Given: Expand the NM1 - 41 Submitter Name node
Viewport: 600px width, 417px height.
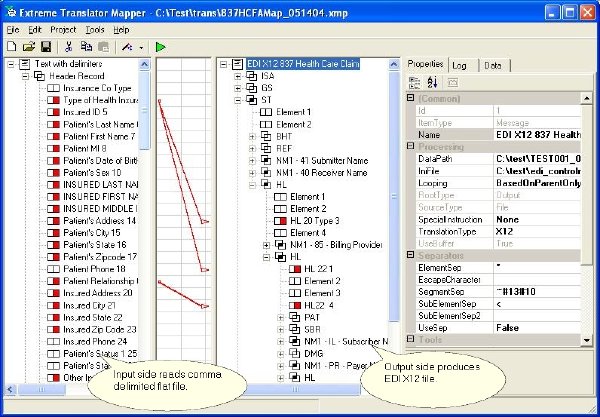Looking at the screenshot, I should (252, 161).
